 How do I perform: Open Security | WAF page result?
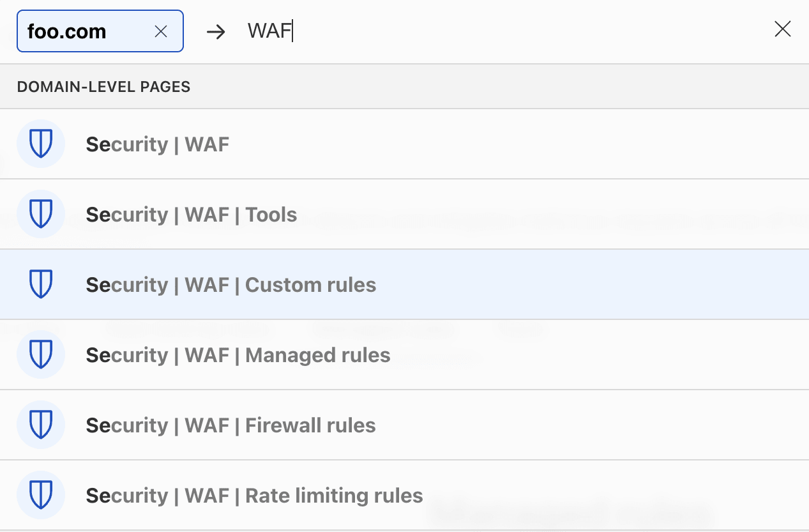tap(157, 144)
